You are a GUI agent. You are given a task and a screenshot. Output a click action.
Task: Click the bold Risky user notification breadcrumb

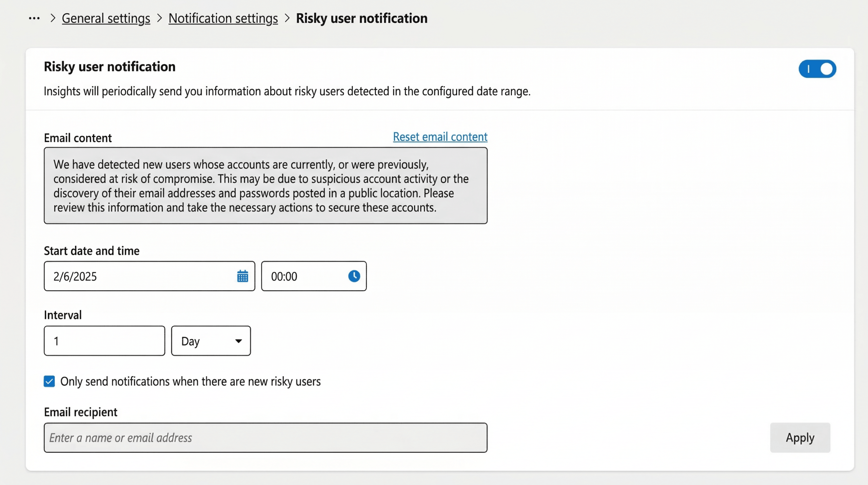click(x=361, y=18)
